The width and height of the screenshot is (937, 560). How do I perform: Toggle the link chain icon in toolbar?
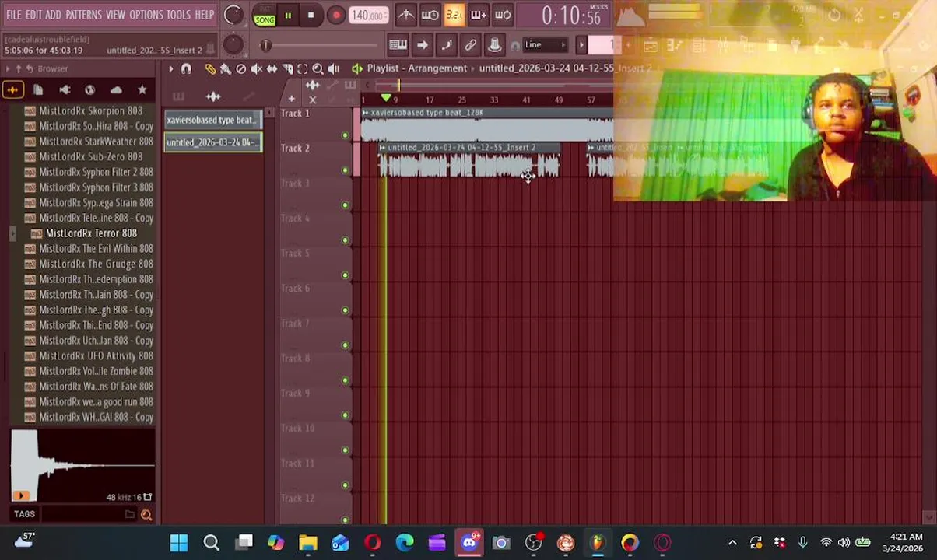point(470,45)
